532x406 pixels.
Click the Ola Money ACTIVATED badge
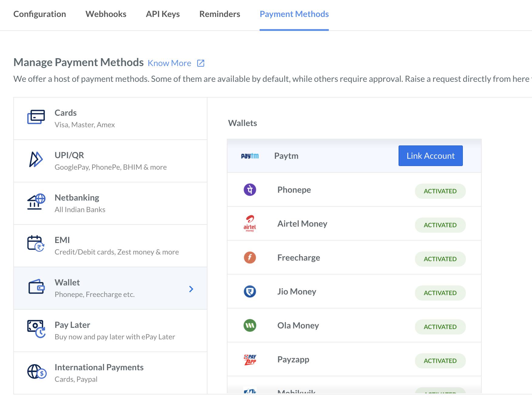pyautogui.click(x=440, y=327)
